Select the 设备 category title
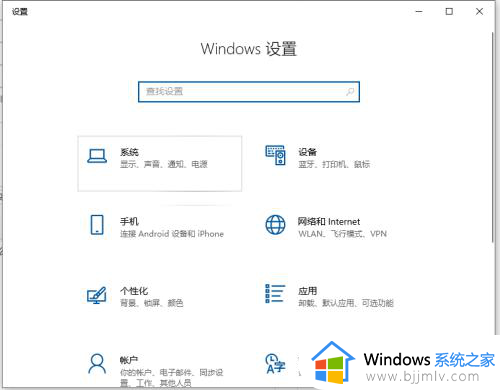The height and width of the screenshot is (390, 500). point(307,152)
